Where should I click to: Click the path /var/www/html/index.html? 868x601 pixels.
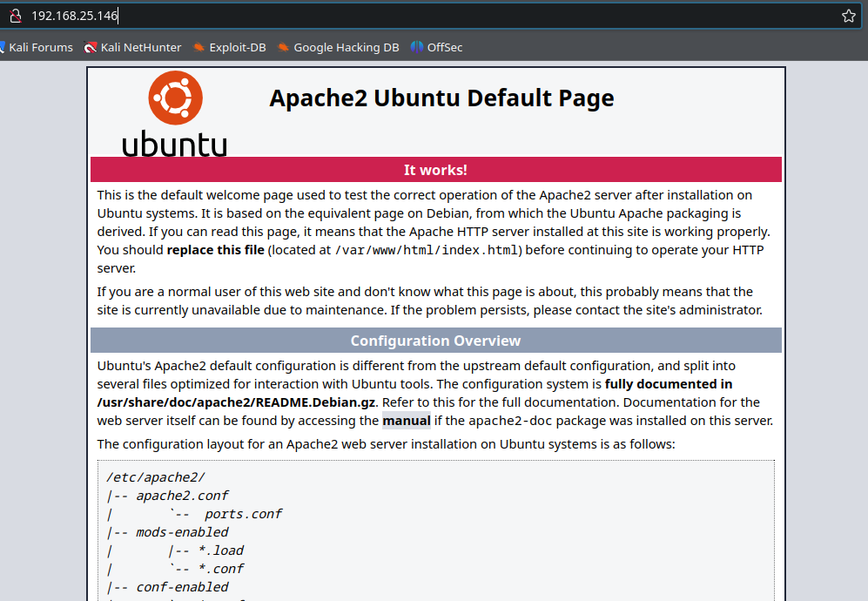tap(427, 250)
